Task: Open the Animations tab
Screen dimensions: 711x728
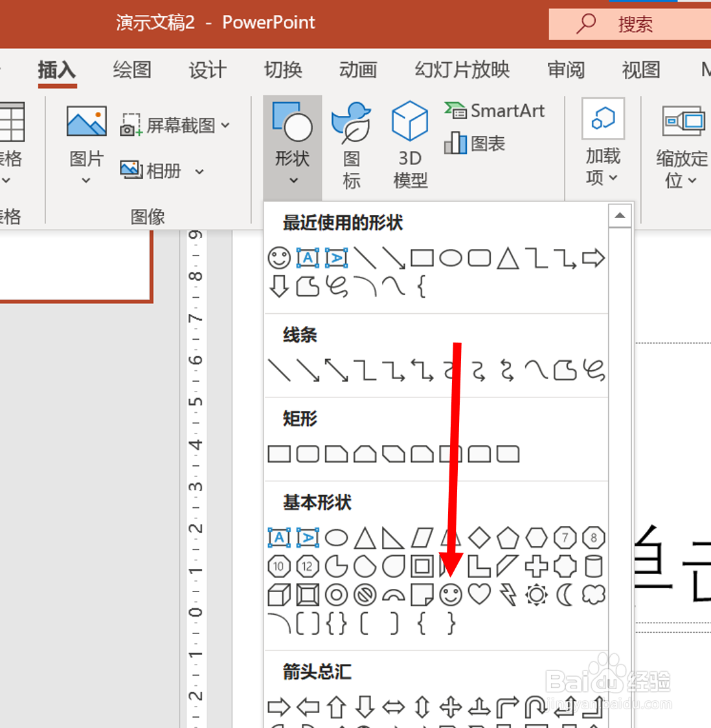Action: click(x=358, y=71)
